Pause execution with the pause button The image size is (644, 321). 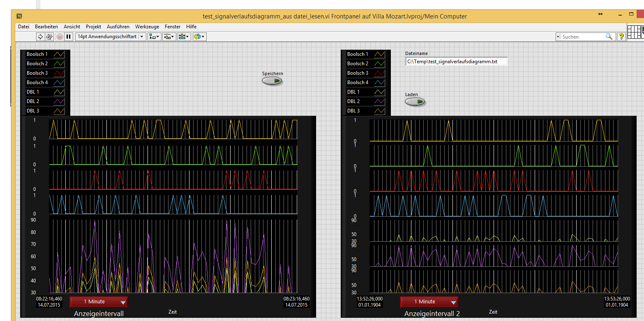coord(69,37)
